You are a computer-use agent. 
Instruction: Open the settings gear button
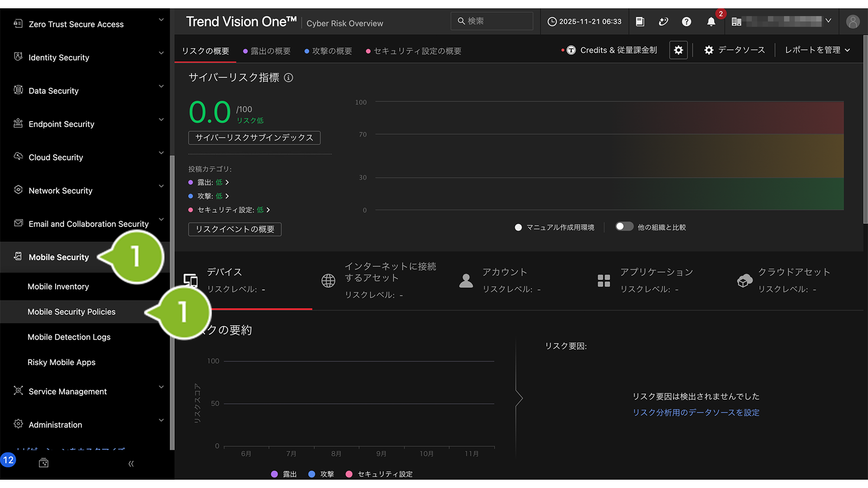(678, 50)
